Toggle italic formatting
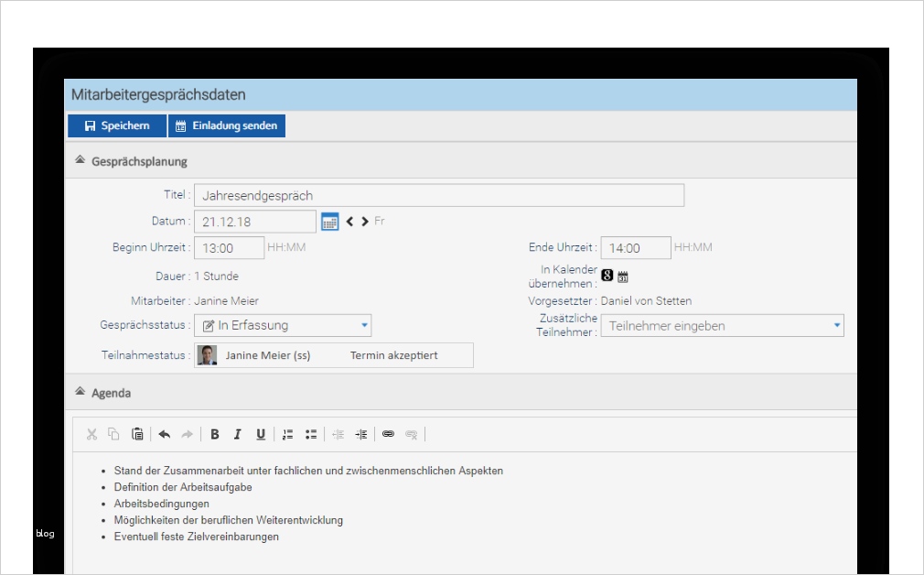Screen dimensions: 924x575 tap(238, 435)
